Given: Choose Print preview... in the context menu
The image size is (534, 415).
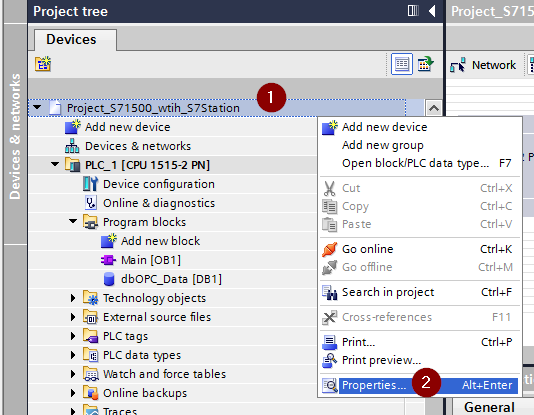Looking at the screenshot, I should [x=420, y=360].
